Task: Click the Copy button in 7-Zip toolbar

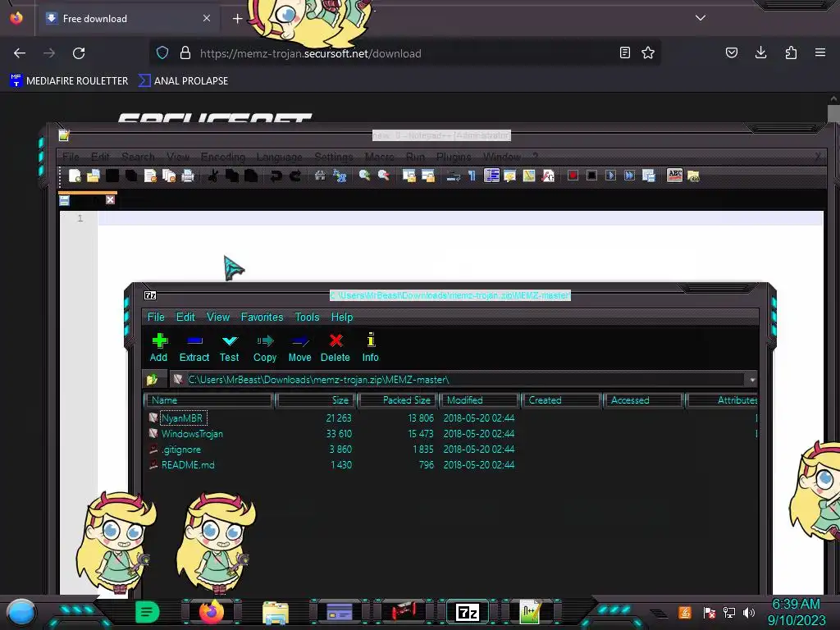Action: [x=265, y=348]
